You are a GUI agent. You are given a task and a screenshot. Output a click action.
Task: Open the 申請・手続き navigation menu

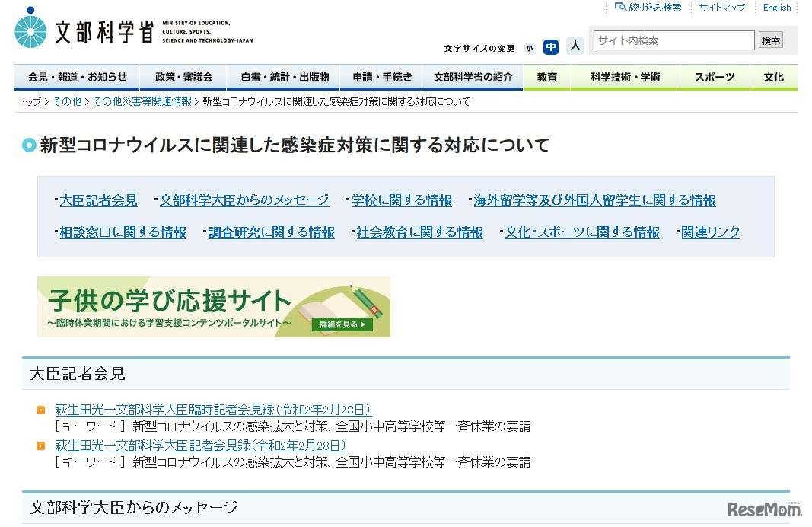pos(381,76)
